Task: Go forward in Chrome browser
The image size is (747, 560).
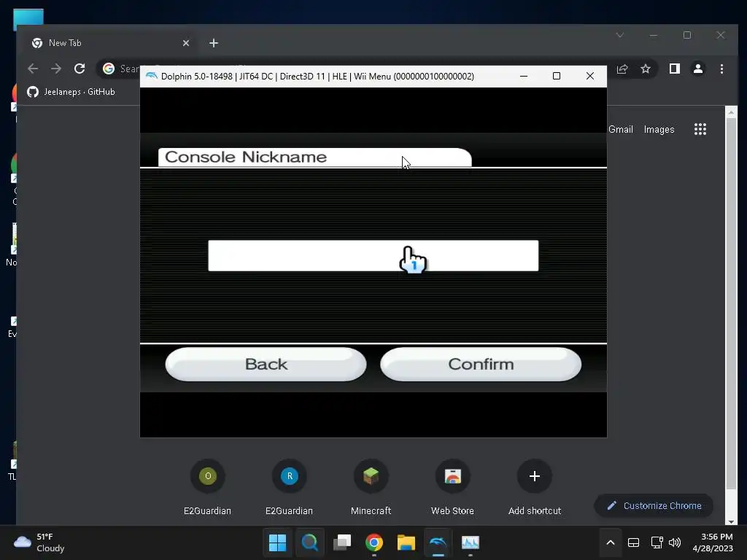Action: [56, 69]
